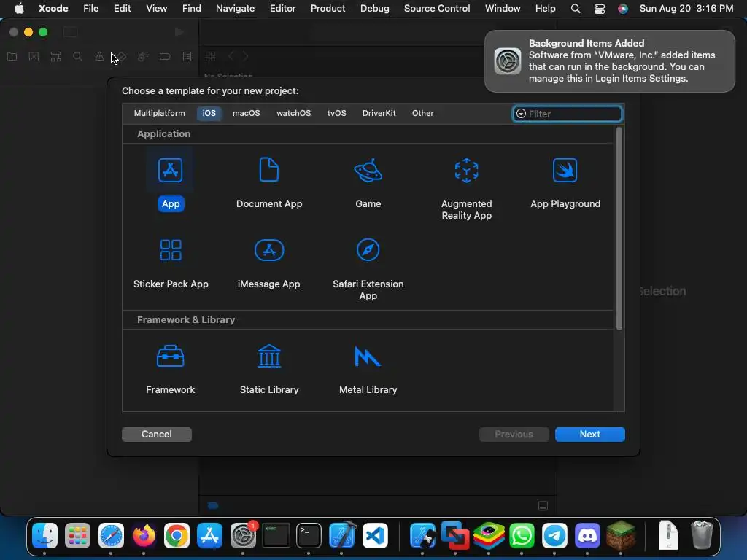
Task: Select the Document App template
Action: click(269, 182)
